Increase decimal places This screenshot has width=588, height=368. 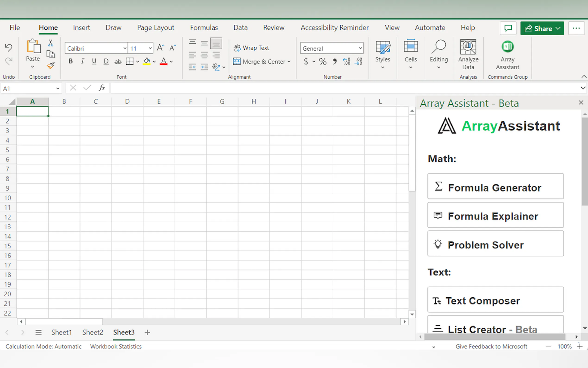point(346,61)
